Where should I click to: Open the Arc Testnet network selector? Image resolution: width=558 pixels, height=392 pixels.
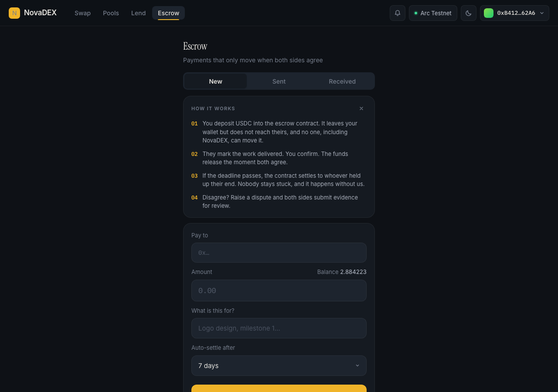tap(433, 13)
